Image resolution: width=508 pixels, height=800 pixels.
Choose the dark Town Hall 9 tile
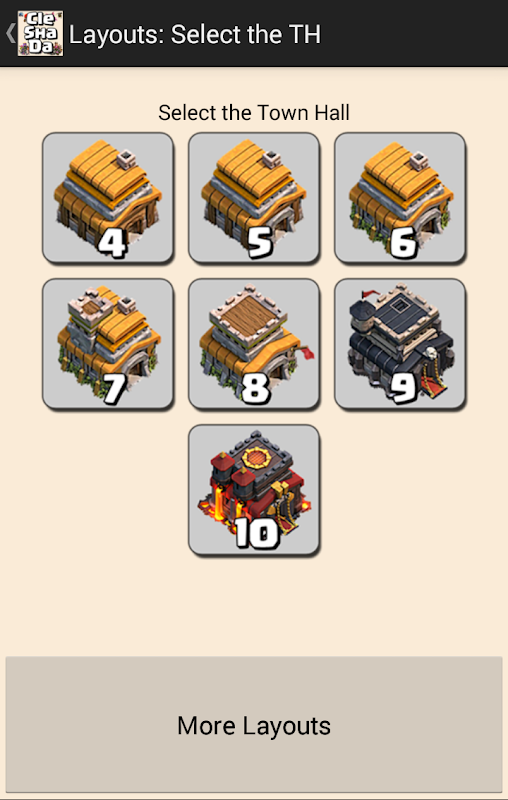pos(400,344)
